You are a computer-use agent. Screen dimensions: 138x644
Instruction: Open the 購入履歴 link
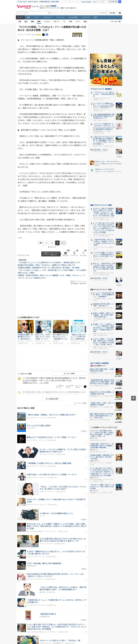point(112,13)
